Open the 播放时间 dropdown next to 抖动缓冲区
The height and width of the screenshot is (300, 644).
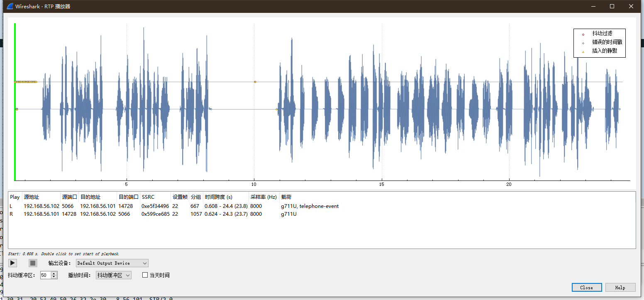[113, 275]
